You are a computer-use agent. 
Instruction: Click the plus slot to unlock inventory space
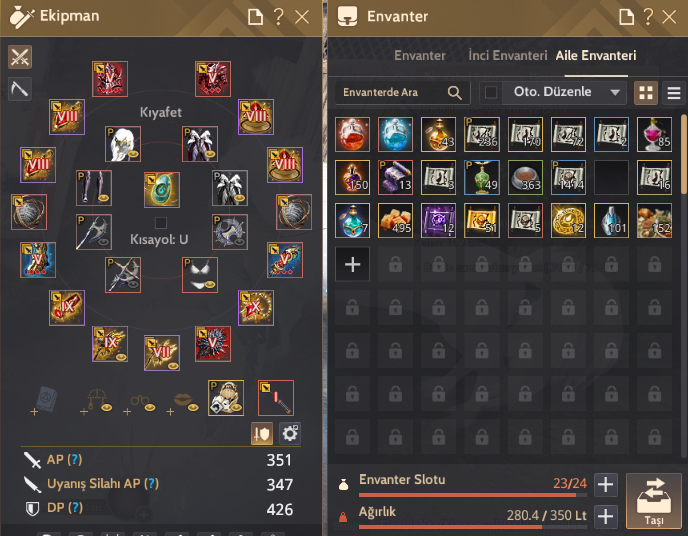pos(352,264)
